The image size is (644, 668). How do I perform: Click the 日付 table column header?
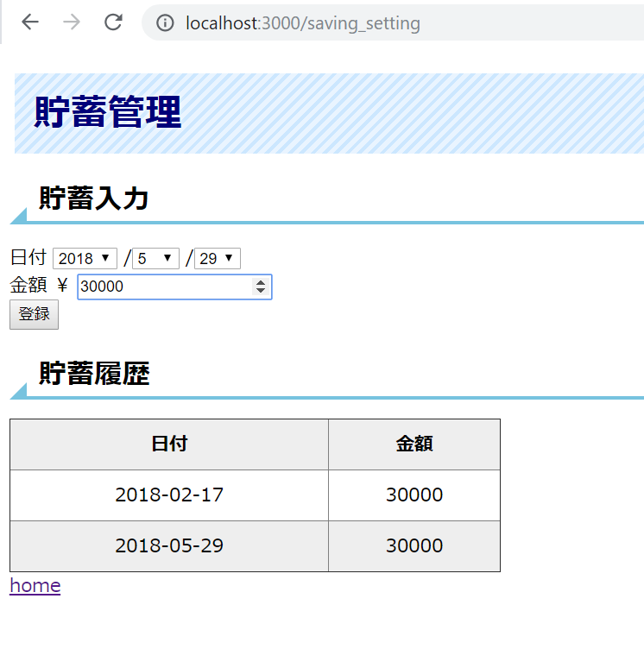(169, 444)
